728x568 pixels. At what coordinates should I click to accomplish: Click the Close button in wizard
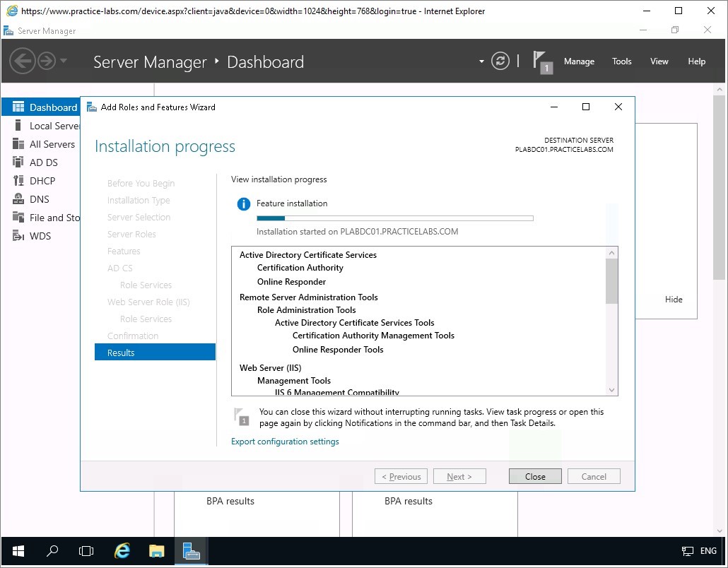point(535,477)
